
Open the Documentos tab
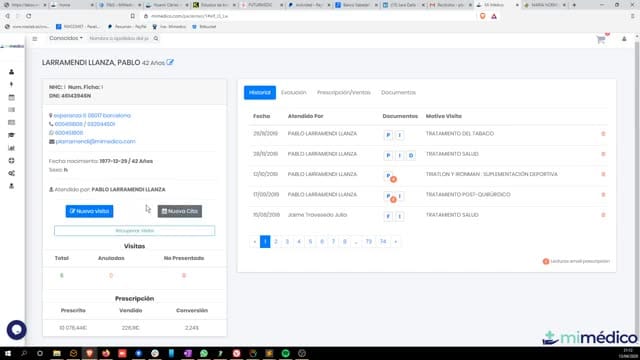click(398, 93)
